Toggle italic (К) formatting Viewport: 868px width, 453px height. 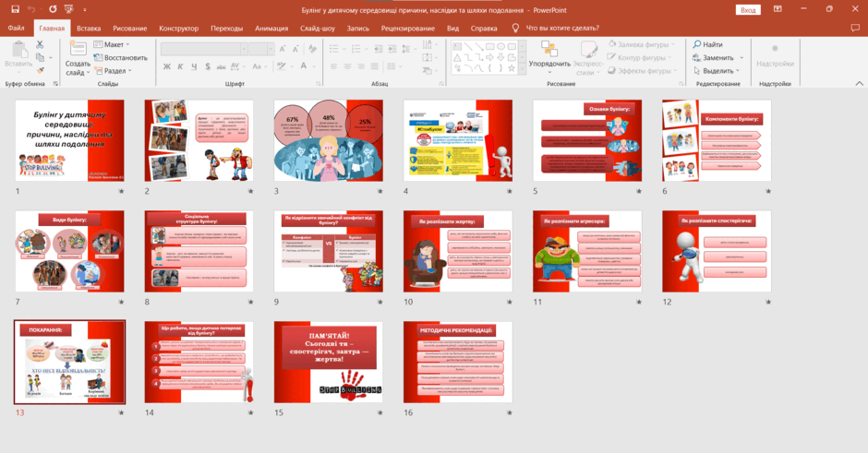tap(180, 66)
